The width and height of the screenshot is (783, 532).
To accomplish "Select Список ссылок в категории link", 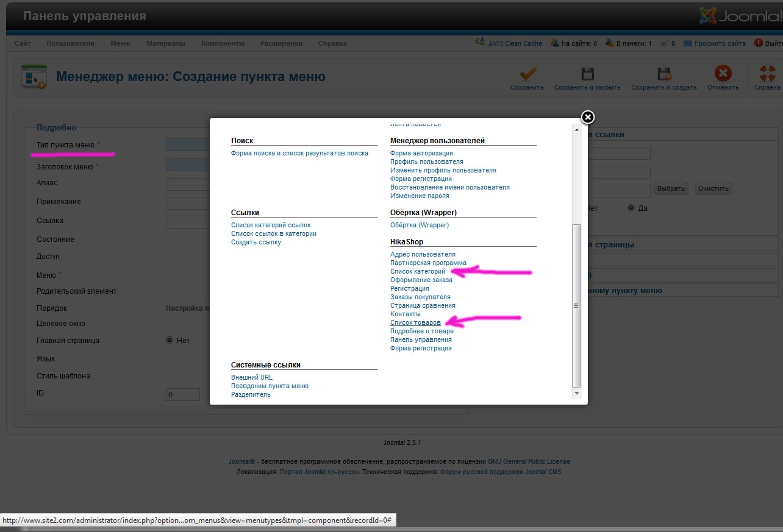I will click(x=274, y=233).
